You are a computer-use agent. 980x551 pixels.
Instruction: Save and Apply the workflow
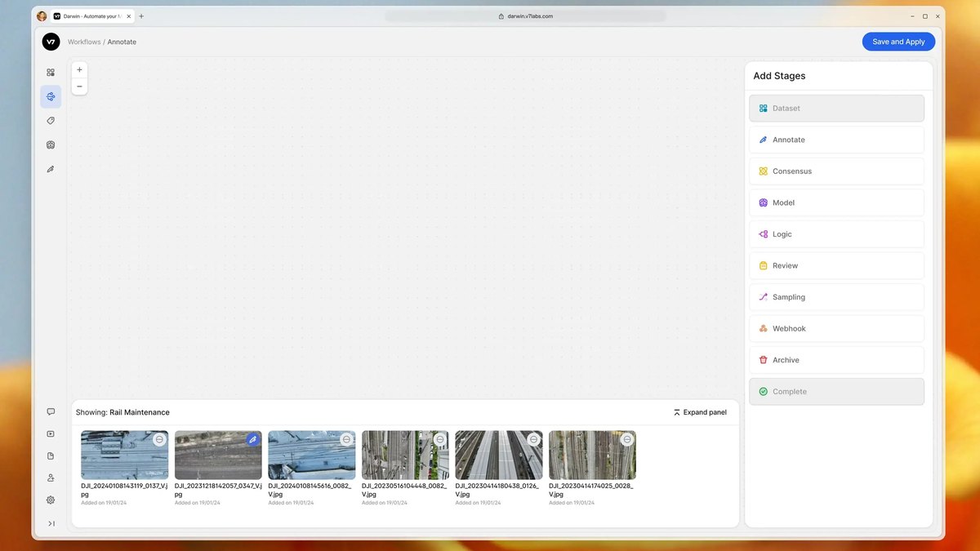click(898, 42)
